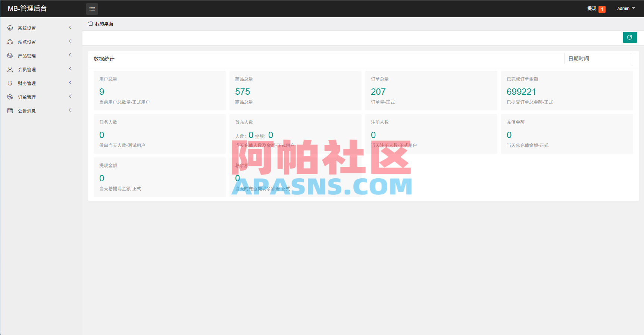Open the admin user dropdown
This screenshot has width=644, height=335.
[x=626, y=9]
